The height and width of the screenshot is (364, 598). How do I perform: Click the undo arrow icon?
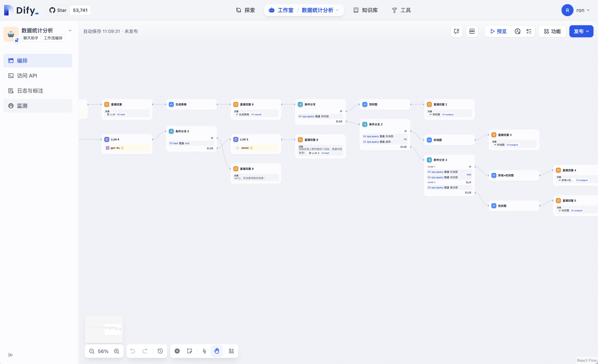coord(133,351)
